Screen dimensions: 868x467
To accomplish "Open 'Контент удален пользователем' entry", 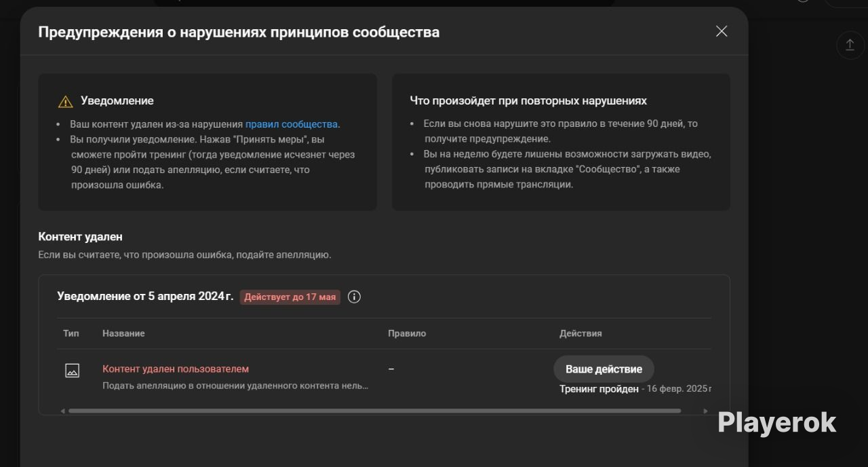I will (176, 369).
